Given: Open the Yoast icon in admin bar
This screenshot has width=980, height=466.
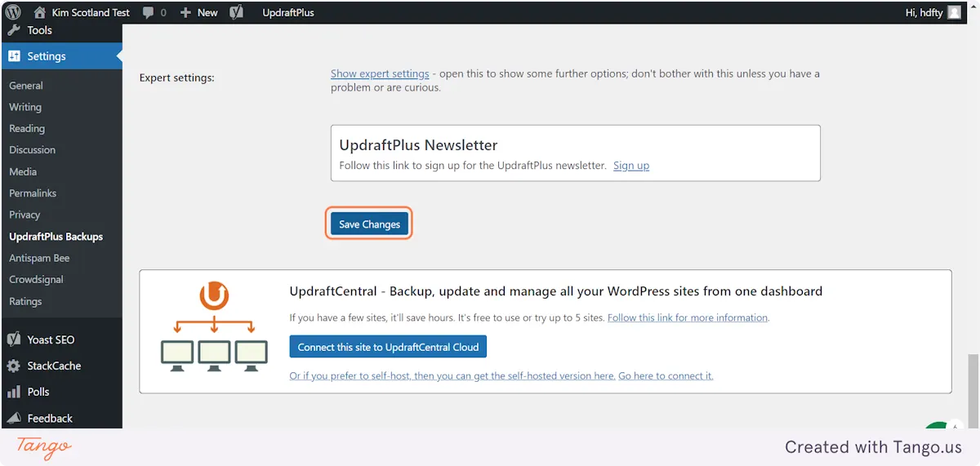Looking at the screenshot, I should [236, 12].
